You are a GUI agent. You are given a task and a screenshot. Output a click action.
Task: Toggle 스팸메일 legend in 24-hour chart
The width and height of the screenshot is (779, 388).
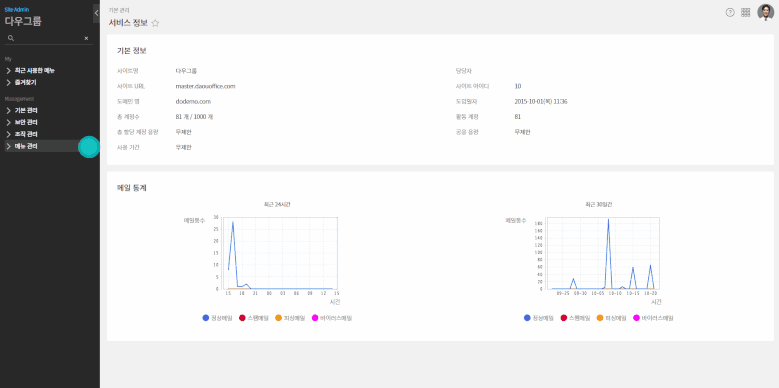(253, 318)
